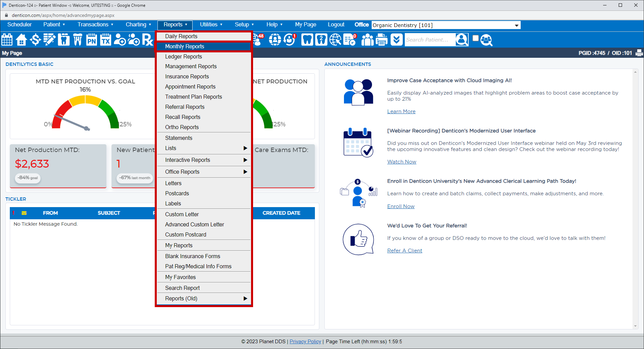The width and height of the screenshot is (644, 349).
Task: Open the tooth chart clipboard icon
Action: coord(64,40)
